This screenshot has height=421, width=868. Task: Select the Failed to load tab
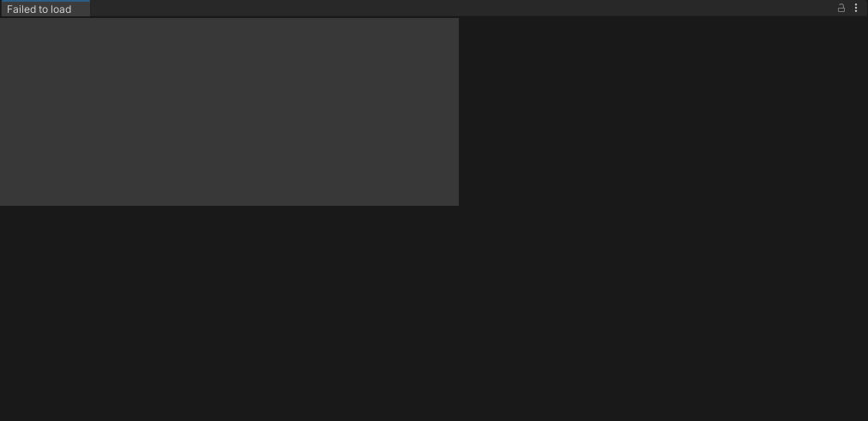pyautogui.click(x=45, y=9)
